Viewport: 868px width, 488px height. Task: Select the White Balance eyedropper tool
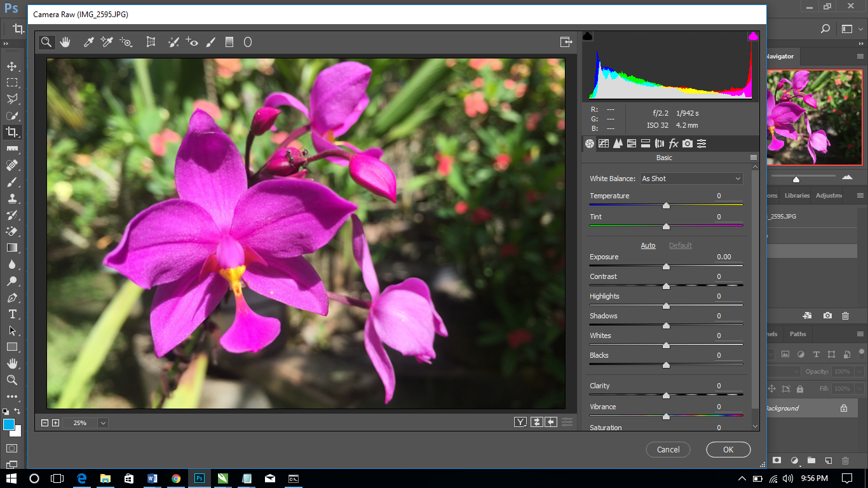pos(89,42)
